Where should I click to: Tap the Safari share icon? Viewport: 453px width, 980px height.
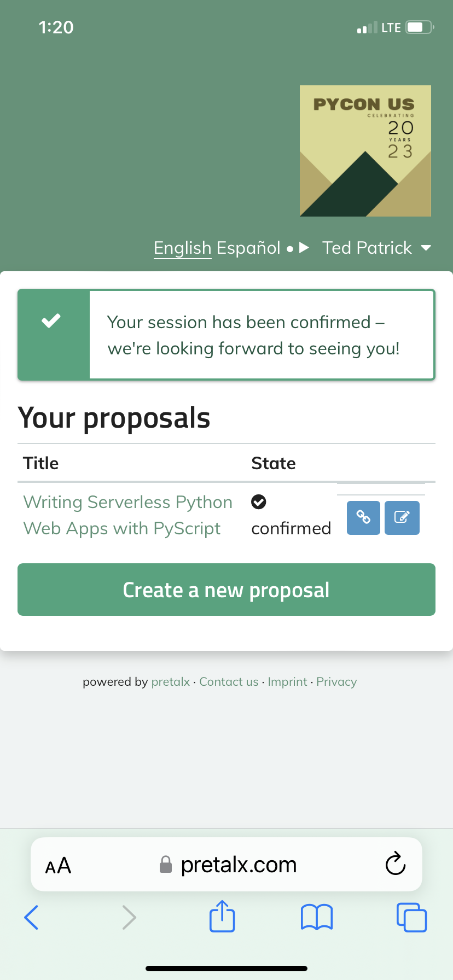pos(222,916)
